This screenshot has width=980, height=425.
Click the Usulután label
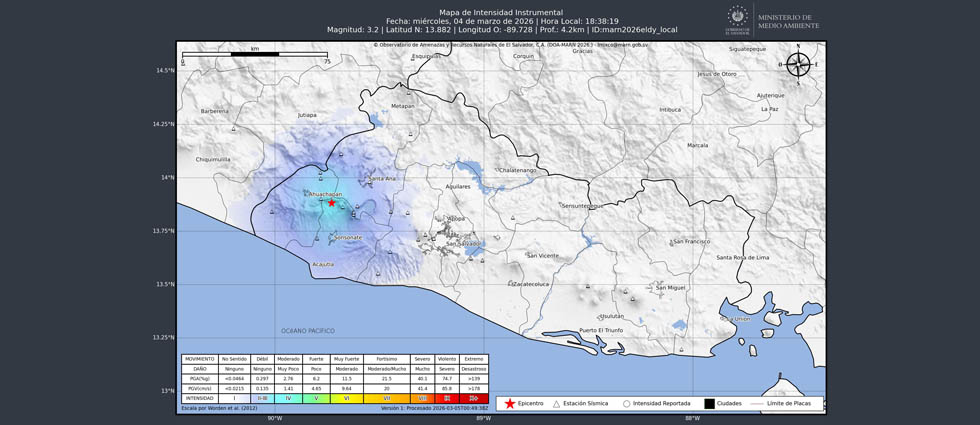pyautogui.click(x=611, y=317)
